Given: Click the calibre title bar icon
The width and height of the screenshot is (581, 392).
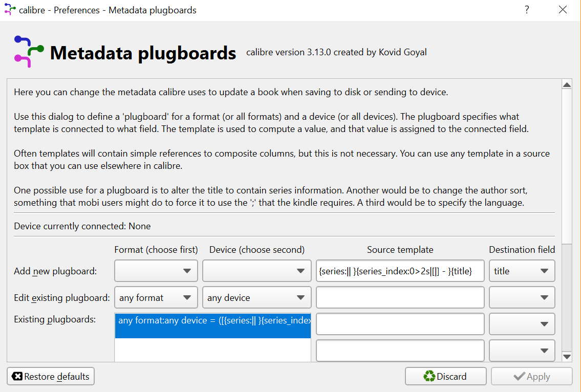Looking at the screenshot, I should click(10, 10).
